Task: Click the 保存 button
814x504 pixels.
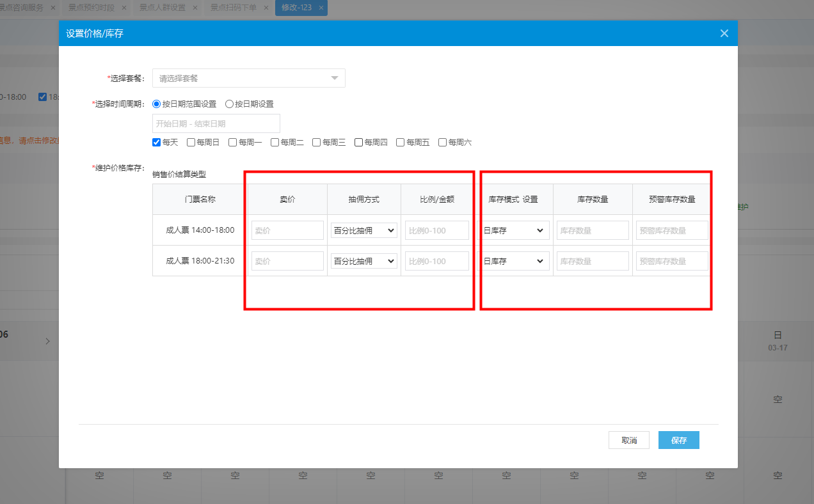Action: coord(678,440)
